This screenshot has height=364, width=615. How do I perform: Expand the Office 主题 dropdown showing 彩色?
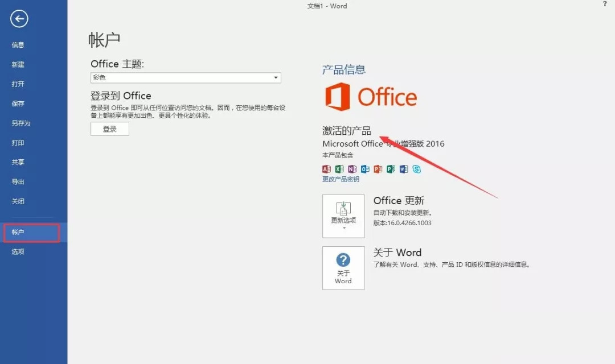click(x=186, y=77)
